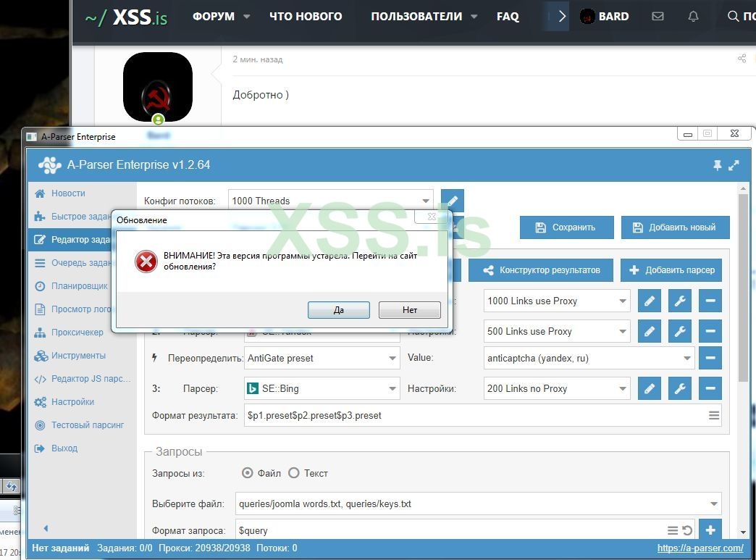Click Настройки gears icon in sidebar
The height and width of the screenshot is (560, 756).
click(41, 402)
